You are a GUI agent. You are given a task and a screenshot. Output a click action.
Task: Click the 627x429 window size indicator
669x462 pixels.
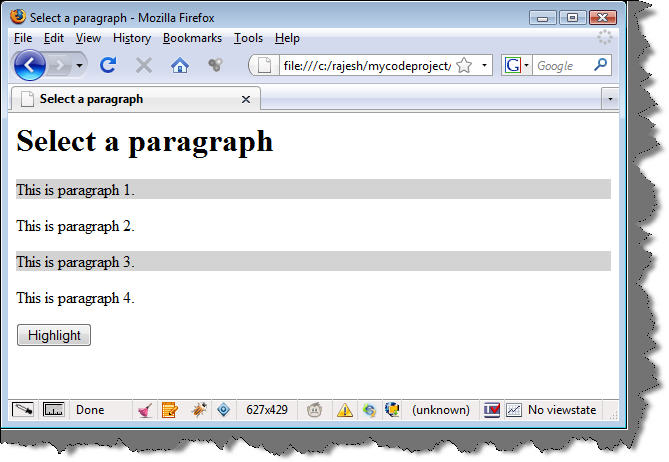coord(267,410)
